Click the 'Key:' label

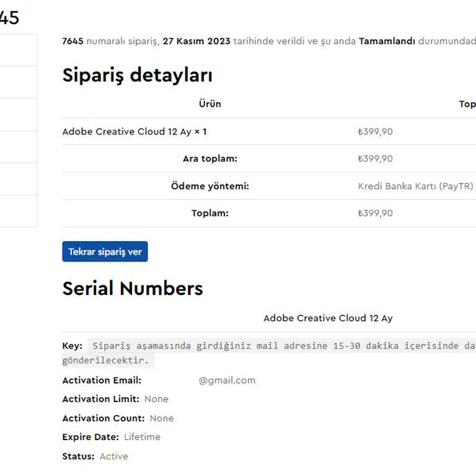click(73, 345)
